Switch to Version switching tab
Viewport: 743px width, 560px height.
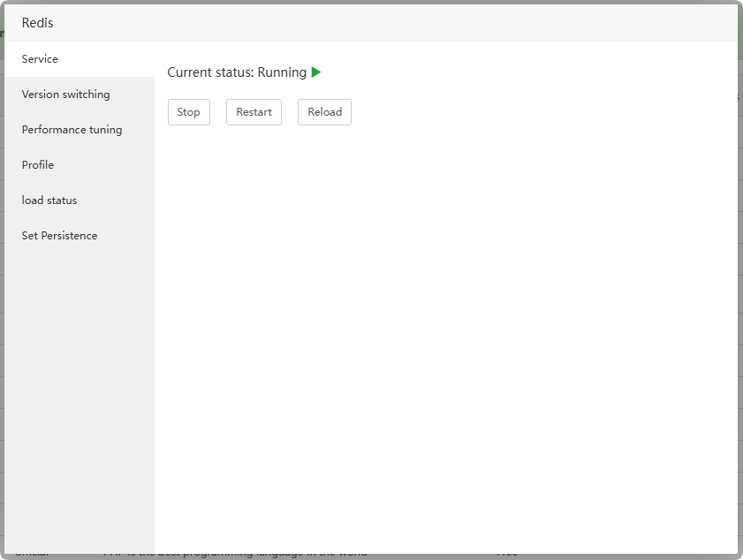[x=80, y=95]
